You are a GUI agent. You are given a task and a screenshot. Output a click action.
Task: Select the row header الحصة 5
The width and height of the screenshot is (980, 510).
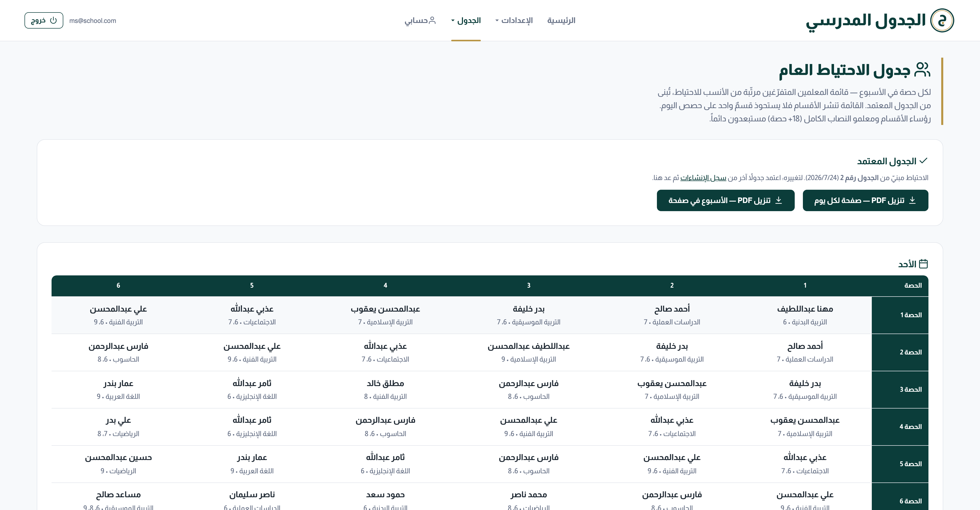[x=900, y=464]
